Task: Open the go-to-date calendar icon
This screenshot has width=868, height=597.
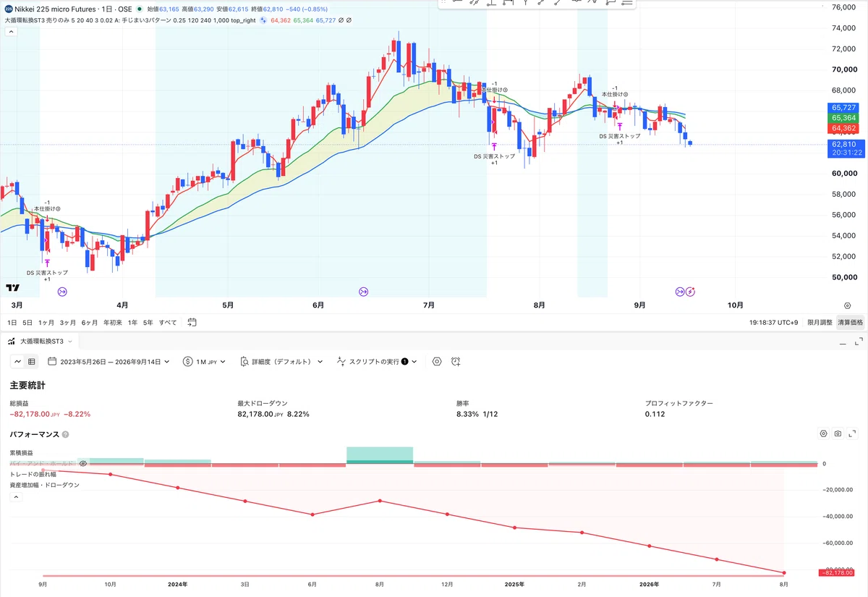Action: (192, 322)
